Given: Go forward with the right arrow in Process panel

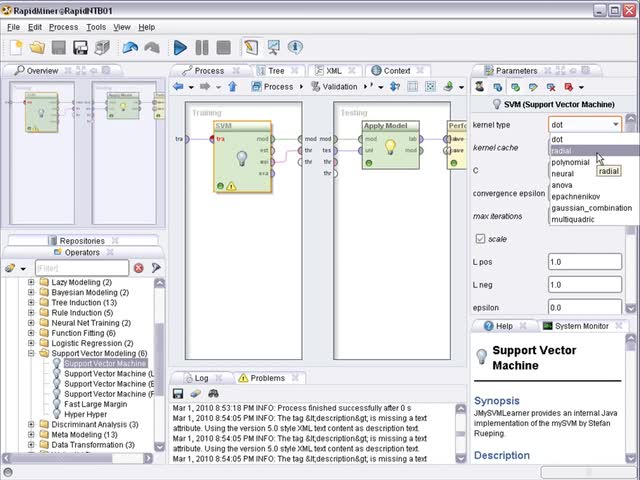Looking at the screenshot, I should point(205,87).
